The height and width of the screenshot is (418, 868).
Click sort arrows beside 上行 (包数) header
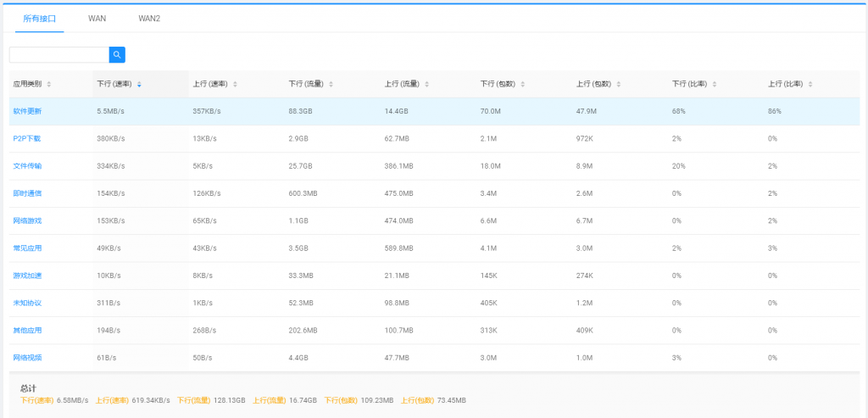(x=619, y=84)
